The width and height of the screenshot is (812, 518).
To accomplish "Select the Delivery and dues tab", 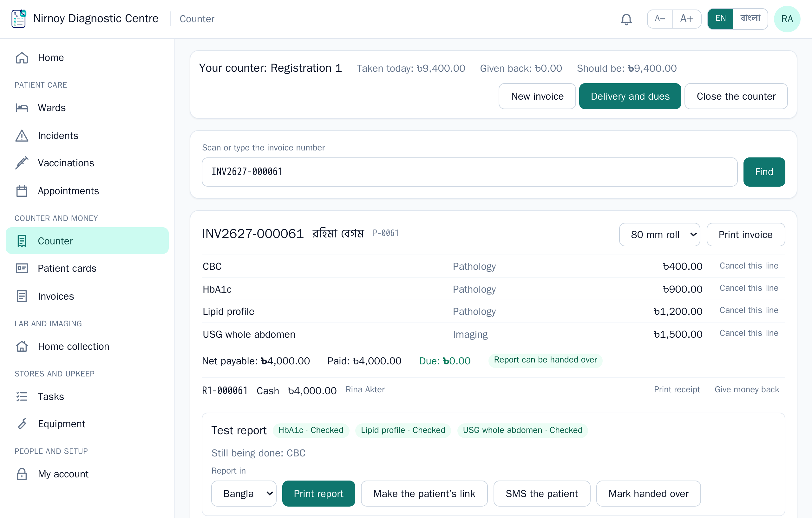I will pos(630,96).
